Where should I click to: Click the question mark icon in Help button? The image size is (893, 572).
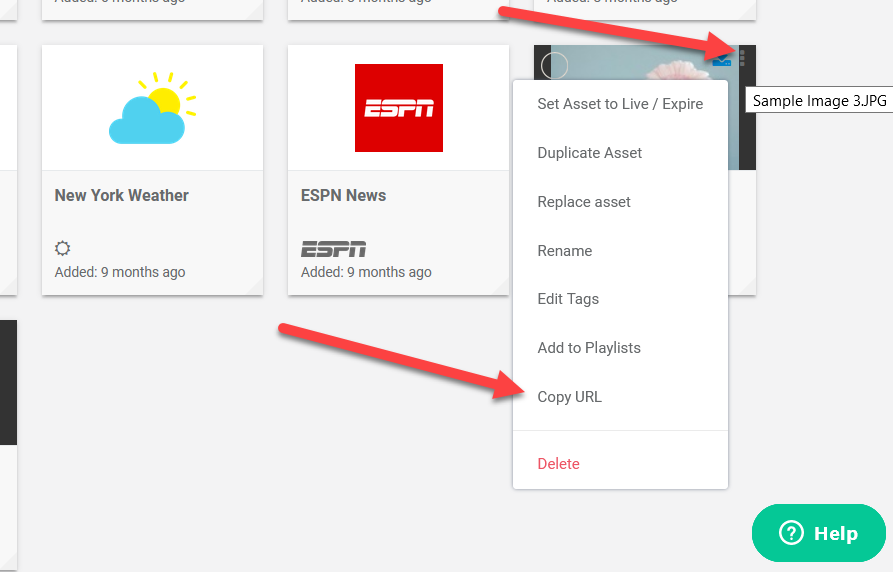791,533
